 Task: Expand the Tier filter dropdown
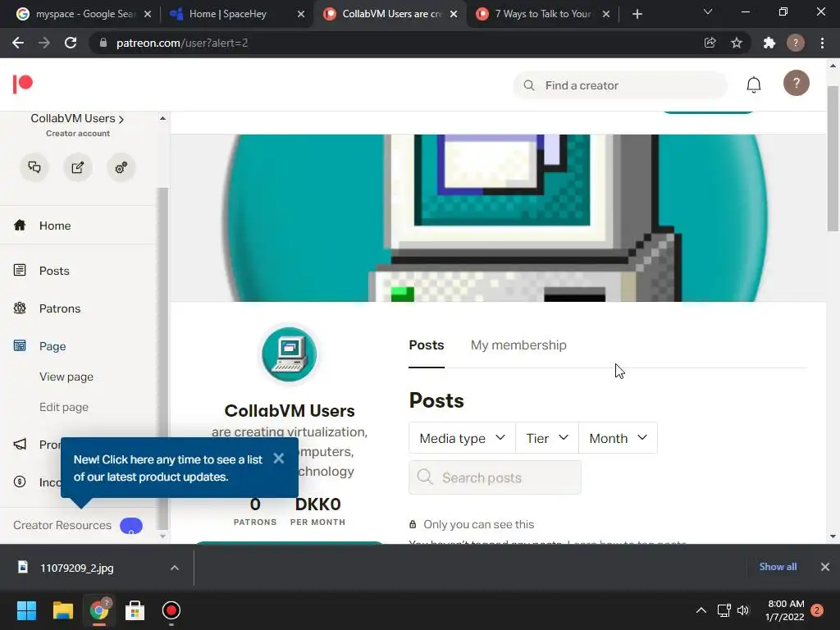547,438
